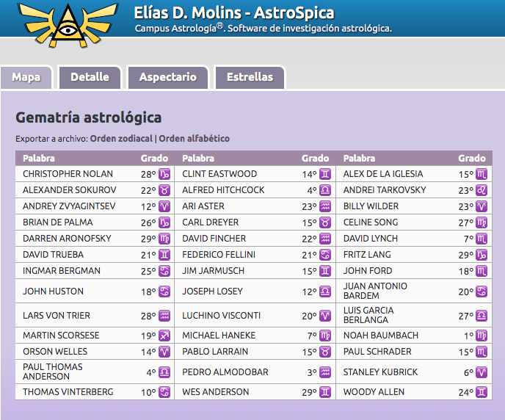This screenshot has height=420, width=505.
Task: Click Libra icon beside Alfred Hitchcock
Action: coord(325,190)
